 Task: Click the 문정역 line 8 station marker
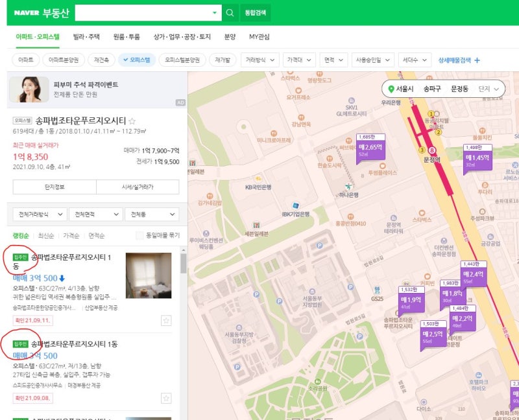[x=431, y=150]
